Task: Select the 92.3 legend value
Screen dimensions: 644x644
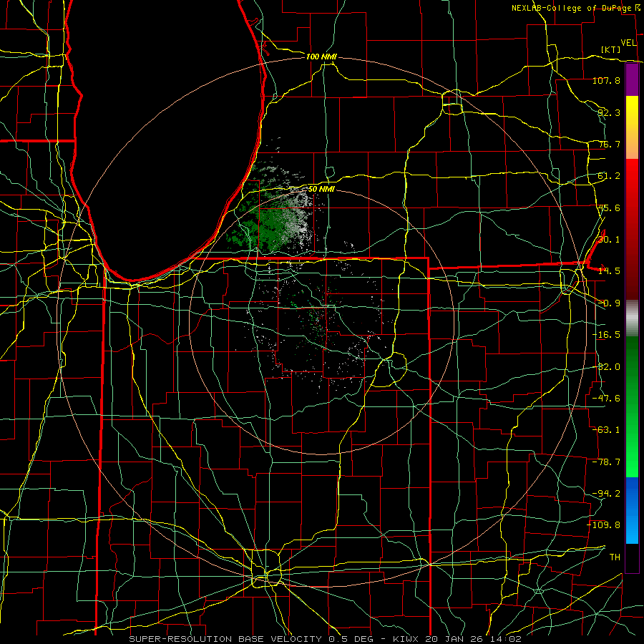Action: tap(609, 112)
